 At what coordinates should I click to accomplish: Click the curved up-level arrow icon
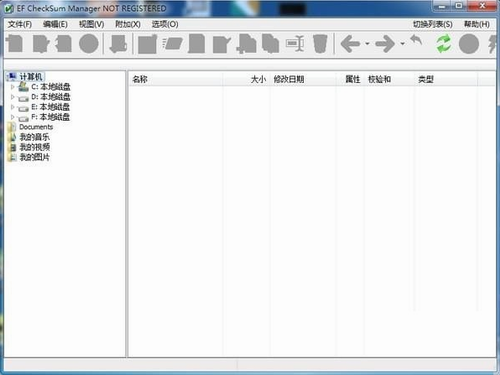pyautogui.click(x=416, y=41)
